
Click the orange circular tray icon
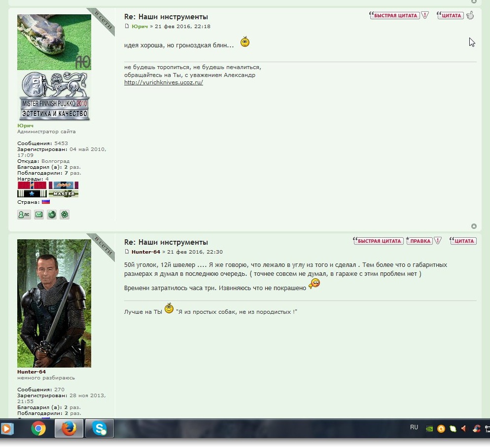tap(441, 429)
